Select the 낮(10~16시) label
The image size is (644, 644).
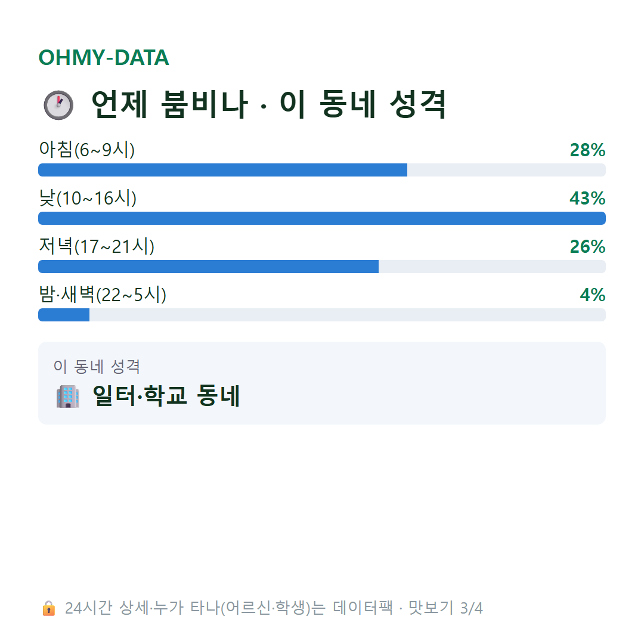pos(88,198)
